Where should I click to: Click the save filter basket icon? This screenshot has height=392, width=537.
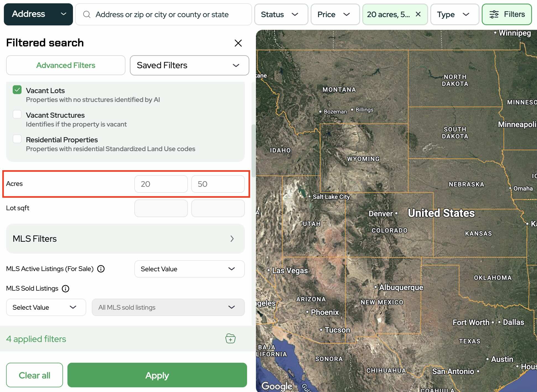(230, 338)
